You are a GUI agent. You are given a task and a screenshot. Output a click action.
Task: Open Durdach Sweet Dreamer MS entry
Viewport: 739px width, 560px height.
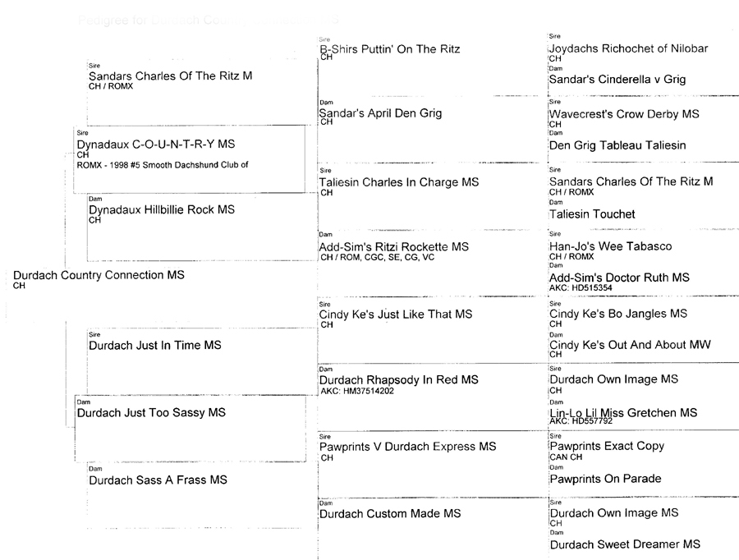(625, 544)
